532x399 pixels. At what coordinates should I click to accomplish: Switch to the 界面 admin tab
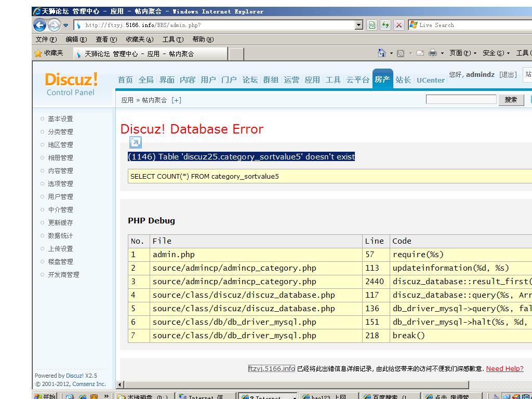coord(167,79)
